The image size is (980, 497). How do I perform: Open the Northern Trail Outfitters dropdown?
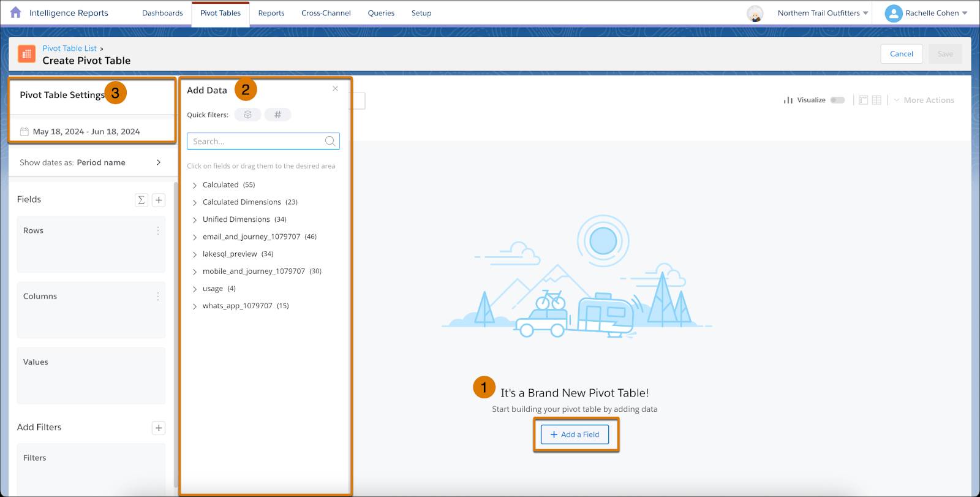(x=823, y=13)
